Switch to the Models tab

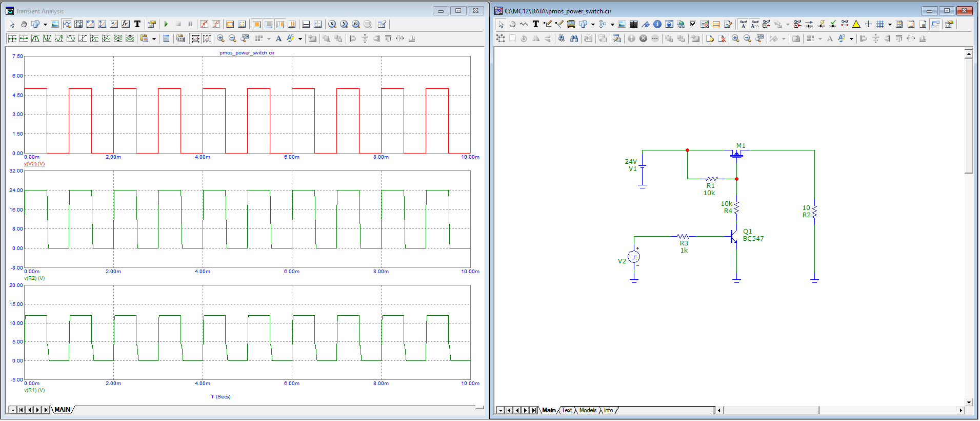587,410
